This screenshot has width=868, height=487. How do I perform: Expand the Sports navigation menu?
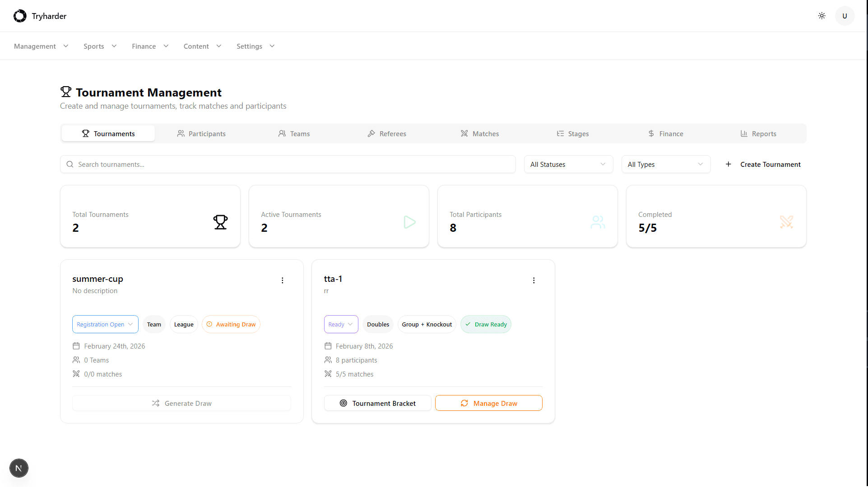coord(100,46)
